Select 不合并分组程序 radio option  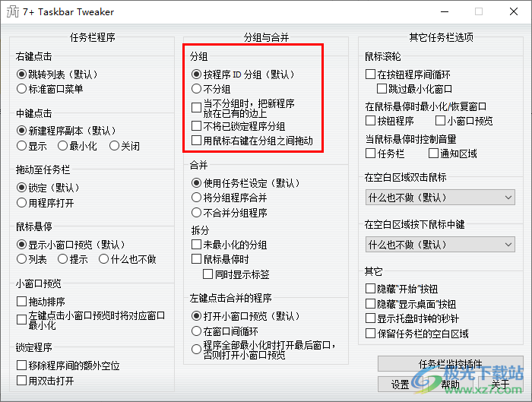tap(196, 213)
